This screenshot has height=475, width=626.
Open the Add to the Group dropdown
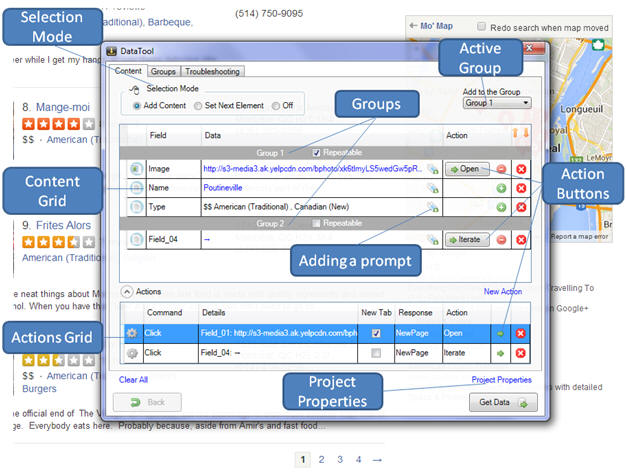[497, 103]
